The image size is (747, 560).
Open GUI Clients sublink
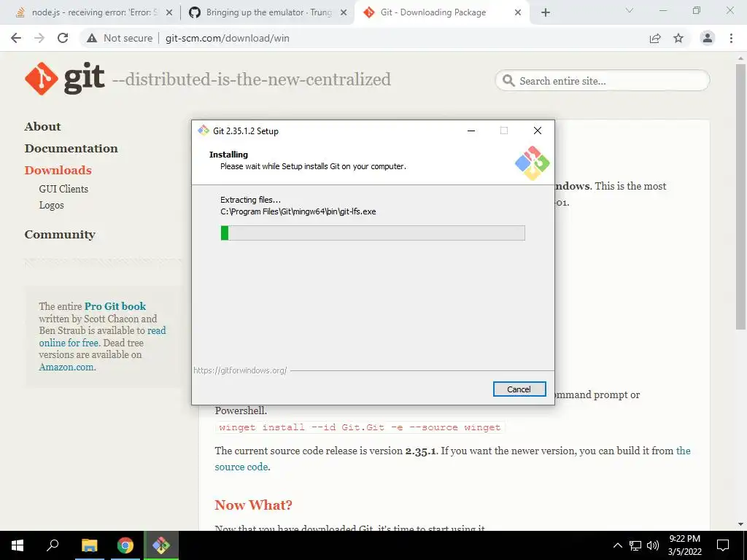pos(63,189)
